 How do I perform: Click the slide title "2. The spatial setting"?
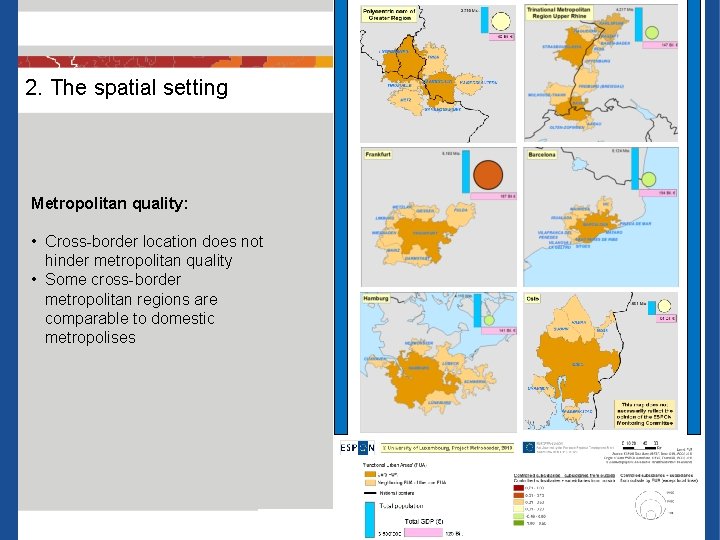(x=127, y=88)
